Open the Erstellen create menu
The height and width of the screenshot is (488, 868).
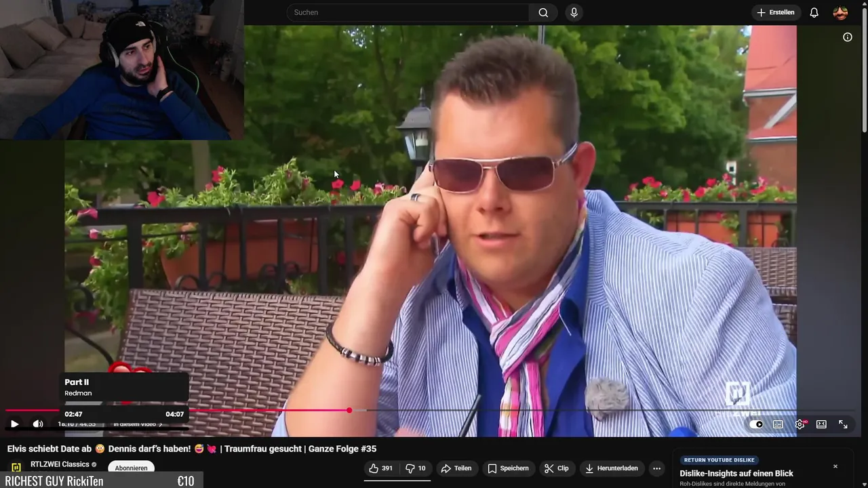coord(776,12)
